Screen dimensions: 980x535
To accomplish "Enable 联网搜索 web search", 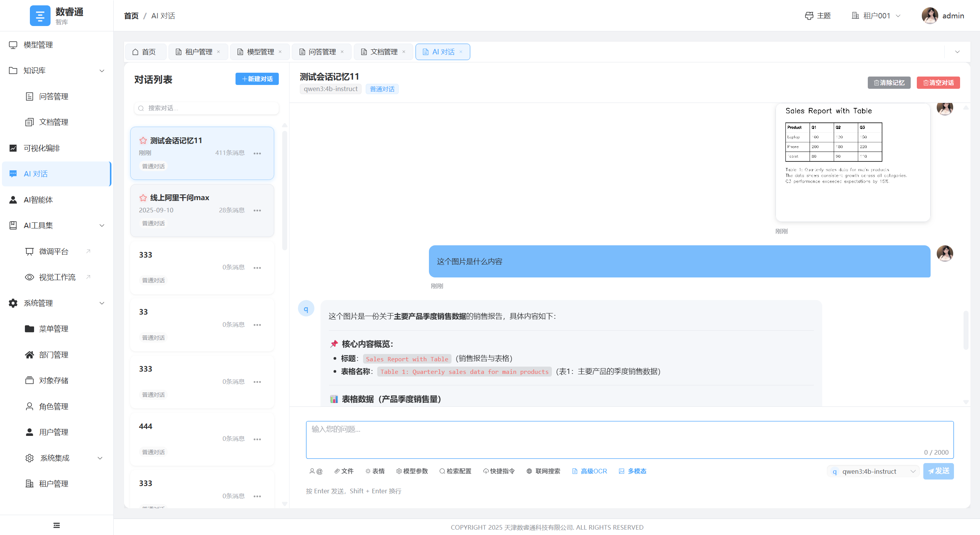I will (543, 471).
